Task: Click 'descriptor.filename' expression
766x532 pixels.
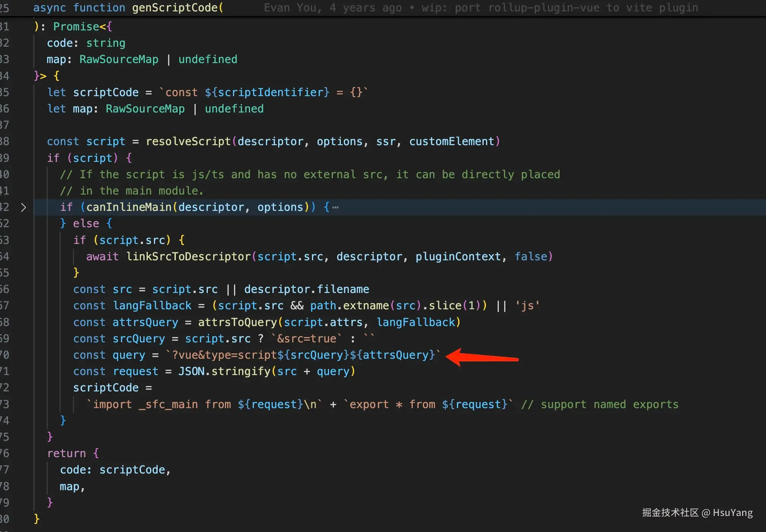Action: coord(307,289)
